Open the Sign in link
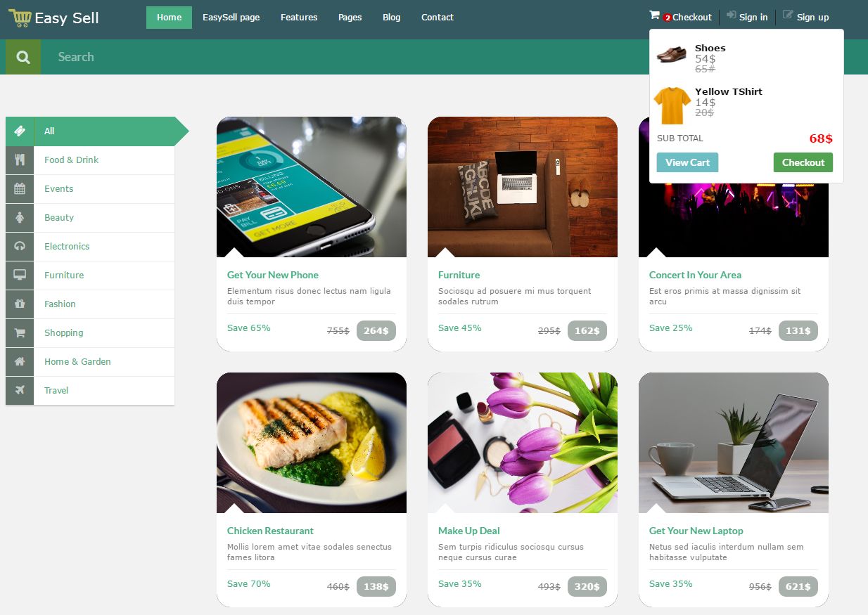 [747, 17]
